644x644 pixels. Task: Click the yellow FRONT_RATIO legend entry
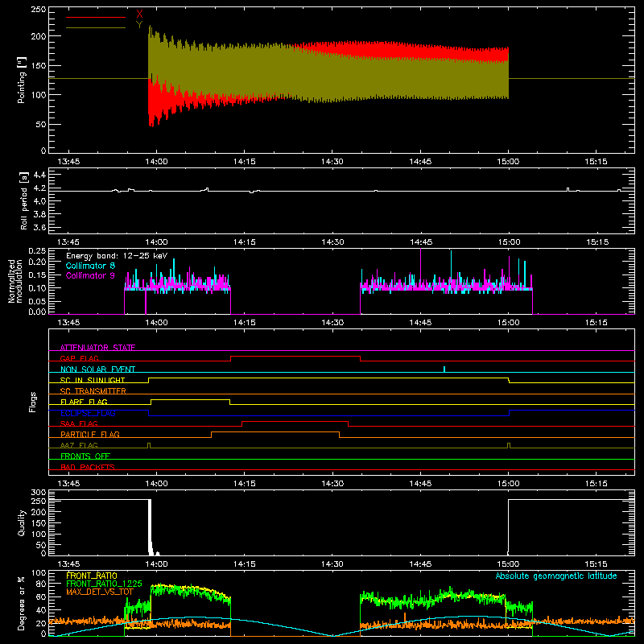(92, 576)
